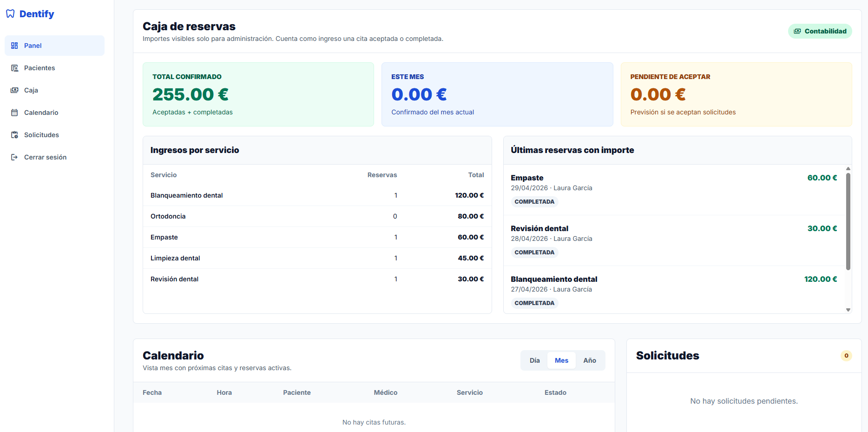
Task: Go to Pacientes in the sidebar
Action: click(54, 68)
